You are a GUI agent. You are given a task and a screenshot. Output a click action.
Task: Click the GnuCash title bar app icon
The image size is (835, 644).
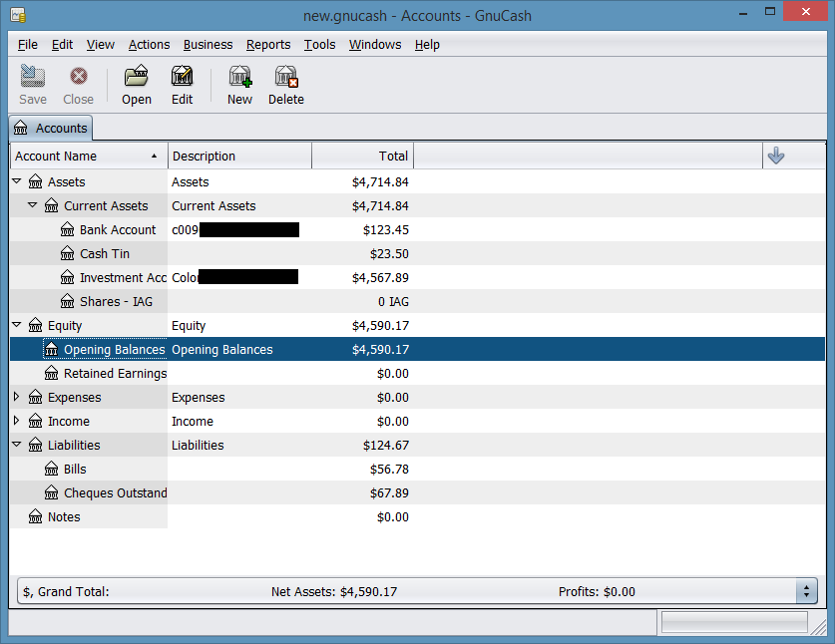18,15
